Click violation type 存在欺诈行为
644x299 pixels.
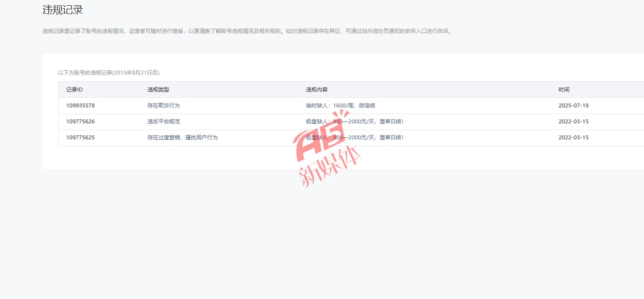point(164,105)
